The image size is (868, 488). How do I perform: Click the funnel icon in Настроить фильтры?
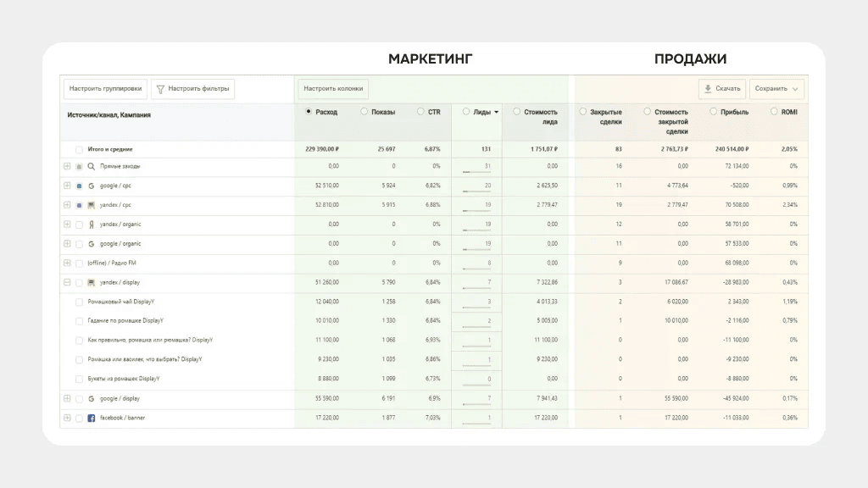(x=160, y=88)
